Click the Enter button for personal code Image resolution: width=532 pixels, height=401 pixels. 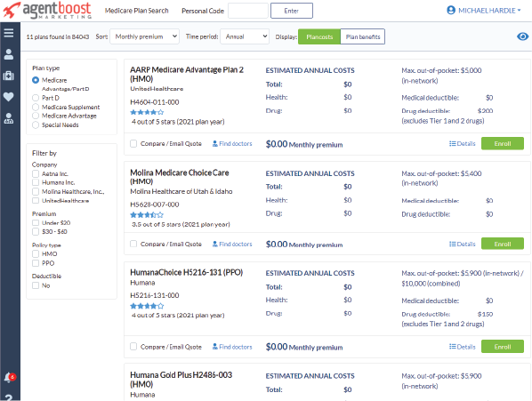point(292,11)
